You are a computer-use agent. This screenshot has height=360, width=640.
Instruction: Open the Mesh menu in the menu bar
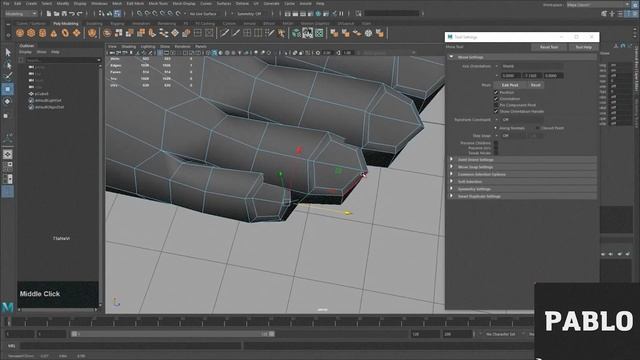117,3
